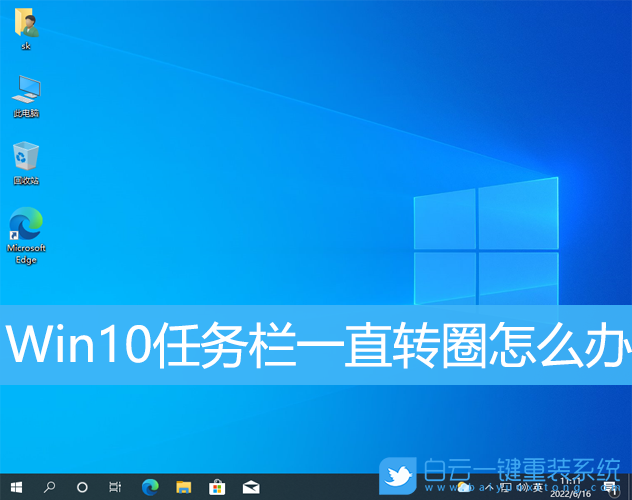
Task: Click the Show desktop strip
Action: point(630,487)
